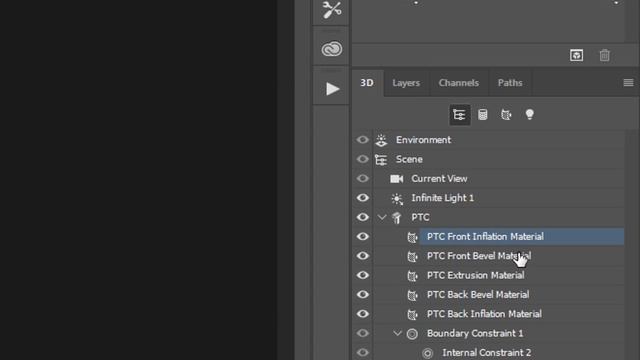Click the Boundary Constraint 1 circle icon

[x=412, y=334]
